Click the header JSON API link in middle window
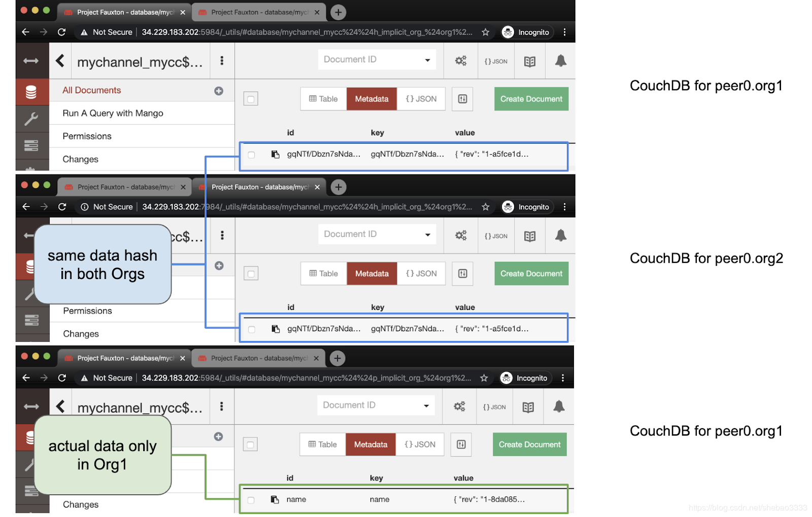This screenshot has height=517, width=812. click(x=496, y=236)
